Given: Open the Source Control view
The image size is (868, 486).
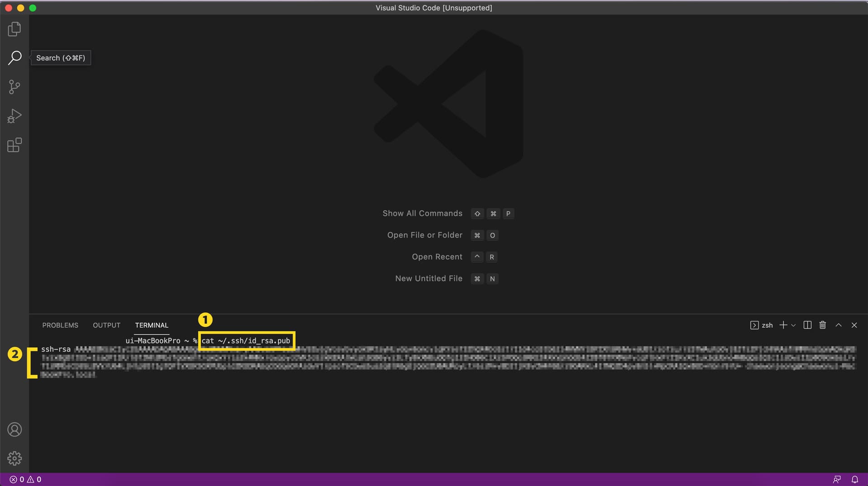Looking at the screenshot, I should pyautogui.click(x=14, y=87).
